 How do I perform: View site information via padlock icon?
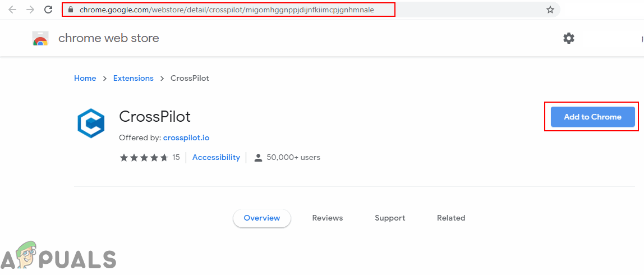(x=70, y=10)
